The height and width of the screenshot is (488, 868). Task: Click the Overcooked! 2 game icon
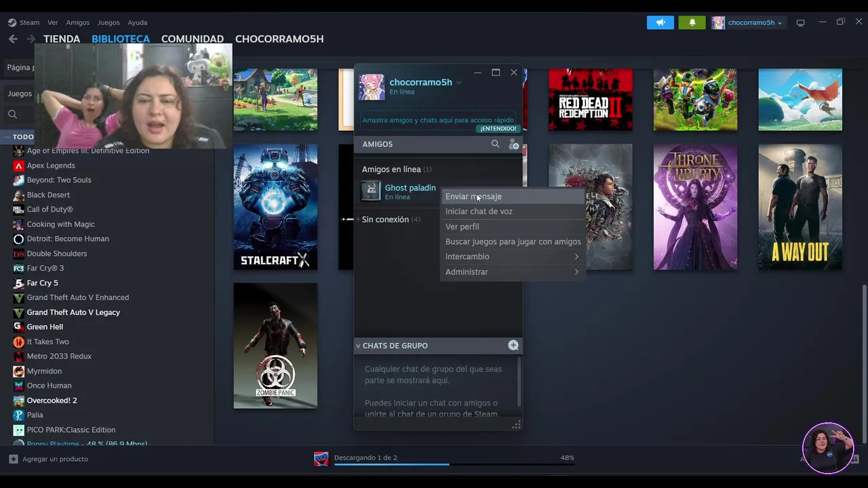coord(18,400)
